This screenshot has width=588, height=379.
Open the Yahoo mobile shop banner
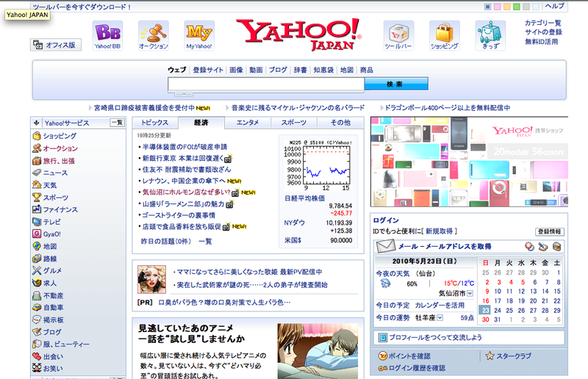[x=469, y=162]
